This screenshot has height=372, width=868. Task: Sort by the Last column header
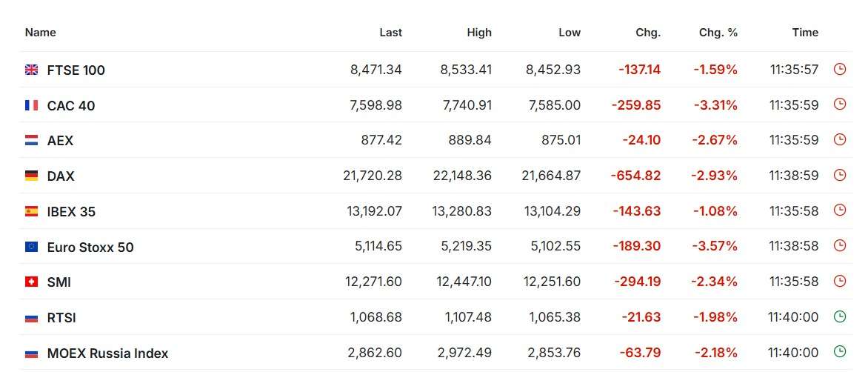(x=391, y=33)
